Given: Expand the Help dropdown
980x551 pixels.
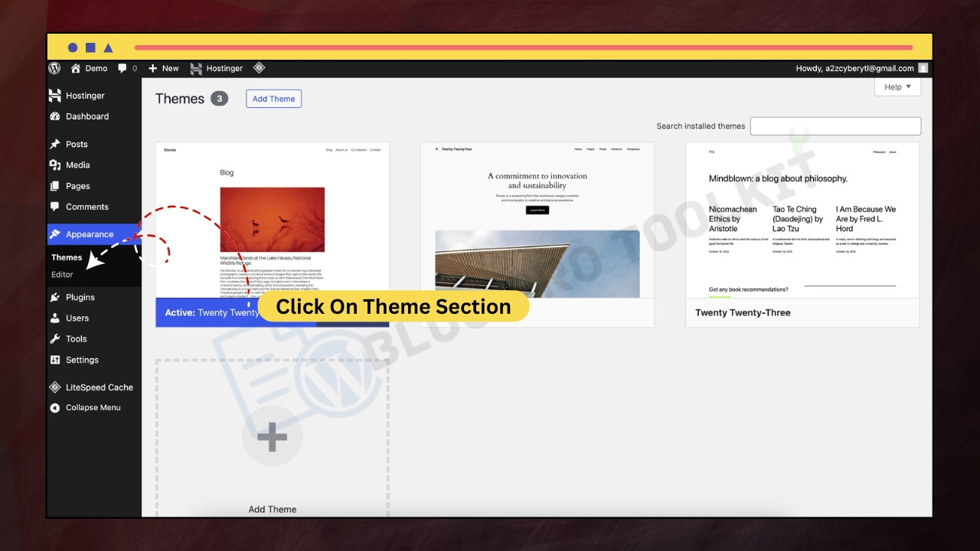Looking at the screenshot, I should pos(897,87).
